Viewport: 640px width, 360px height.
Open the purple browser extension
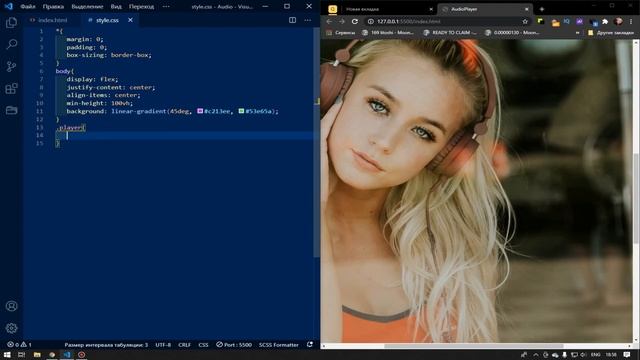(579, 21)
